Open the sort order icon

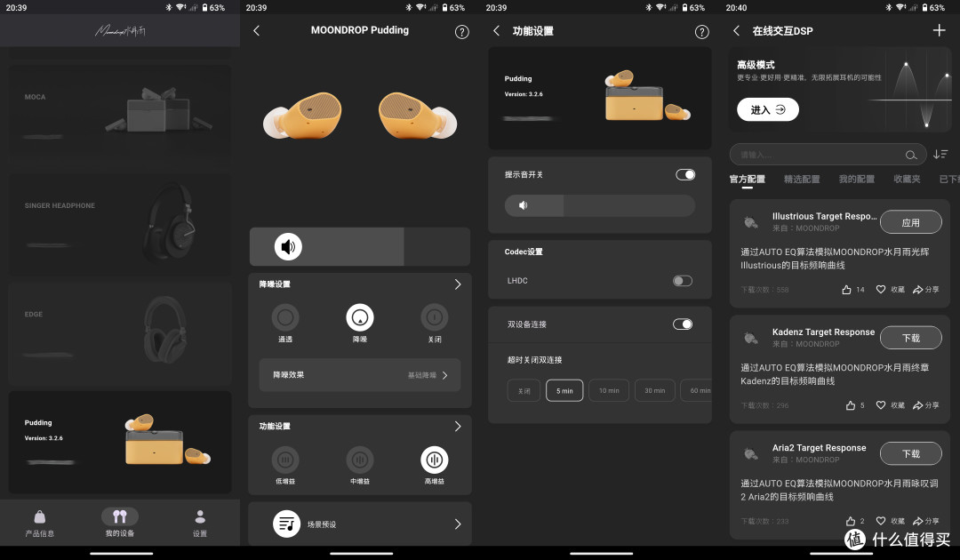point(940,155)
